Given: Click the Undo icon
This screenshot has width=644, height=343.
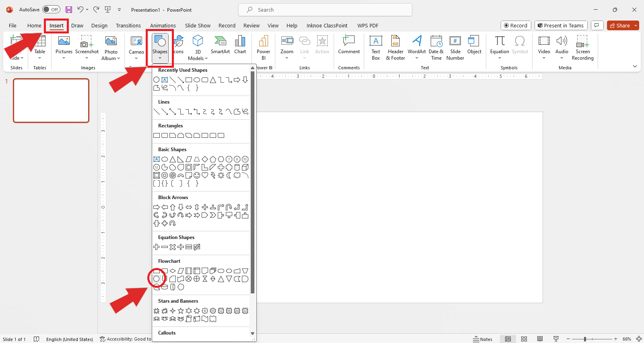Looking at the screenshot, I should [80, 10].
